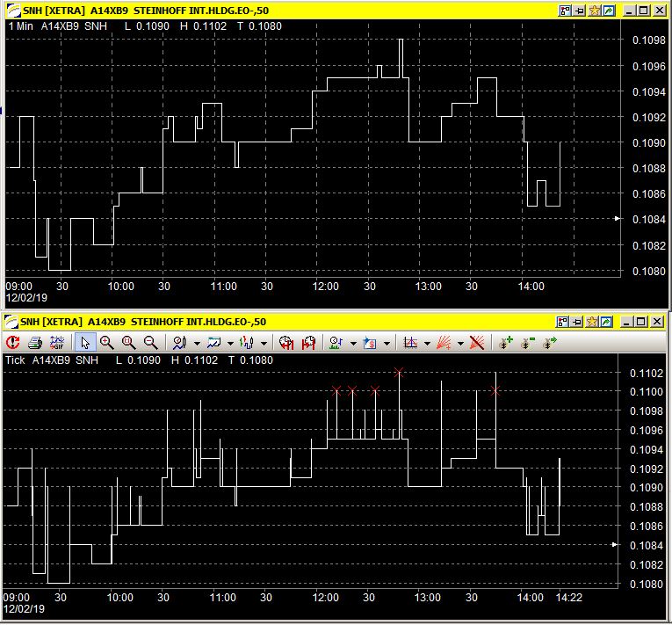Click the first red clock time-range icon
This screenshot has height=625, width=672.
(286, 342)
